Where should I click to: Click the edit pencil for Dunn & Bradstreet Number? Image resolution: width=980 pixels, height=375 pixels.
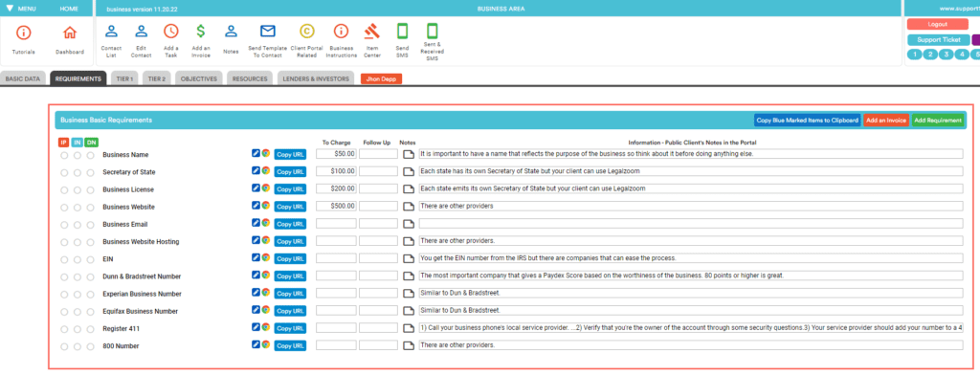pos(256,275)
